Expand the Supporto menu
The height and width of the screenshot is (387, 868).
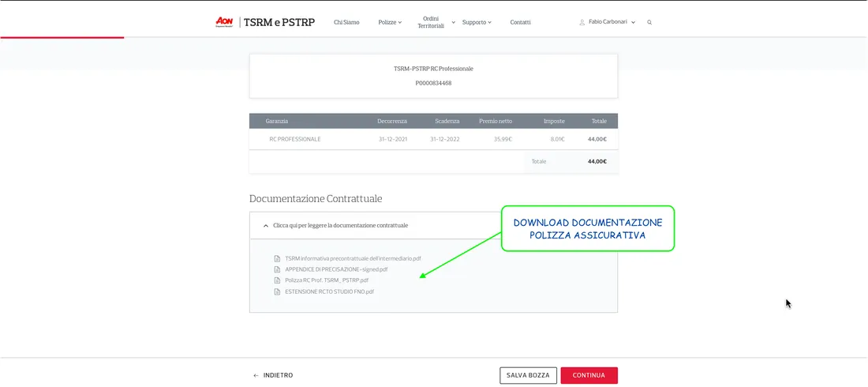[x=477, y=22]
